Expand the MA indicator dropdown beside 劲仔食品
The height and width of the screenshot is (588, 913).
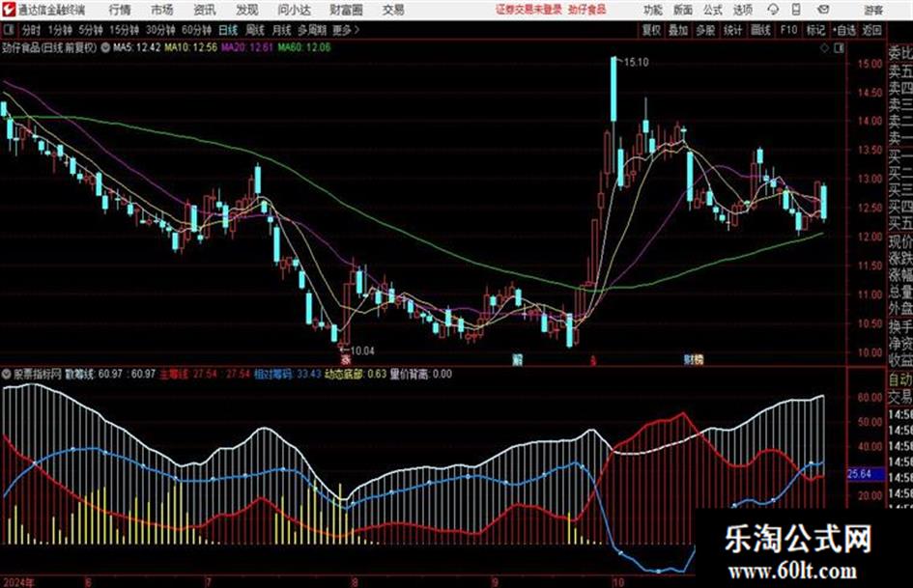coord(105,47)
